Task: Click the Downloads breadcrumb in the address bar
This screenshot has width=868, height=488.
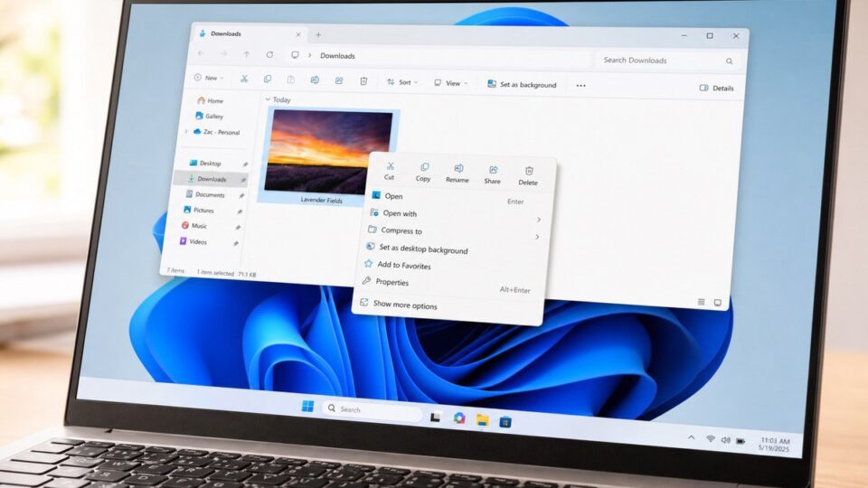Action: [x=337, y=56]
